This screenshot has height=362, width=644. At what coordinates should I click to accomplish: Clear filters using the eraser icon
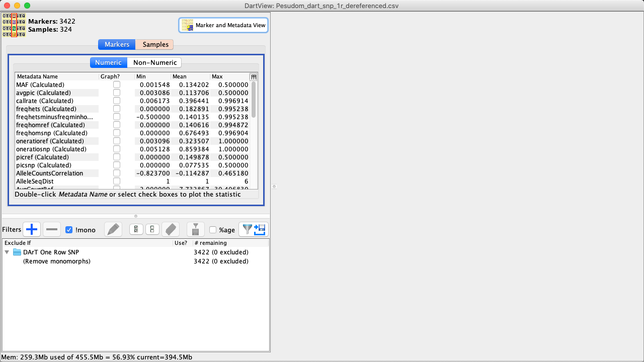(x=171, y=230)
